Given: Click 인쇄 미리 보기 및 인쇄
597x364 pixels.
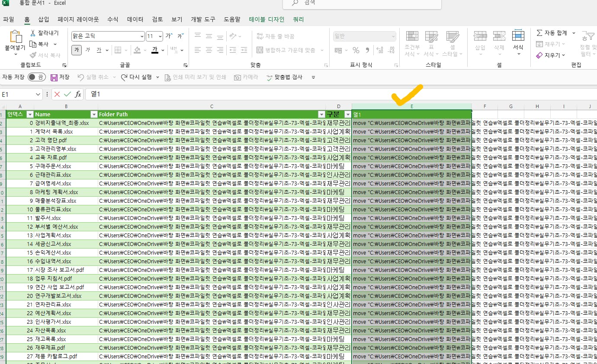Looking at the screenshot, I should pyautogui.click(x=196, y=77).
